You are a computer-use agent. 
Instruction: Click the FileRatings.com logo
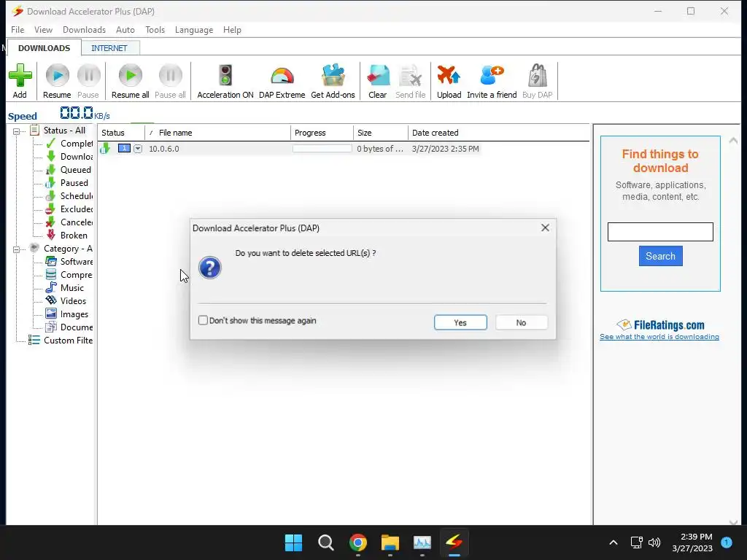click(660, 324)
